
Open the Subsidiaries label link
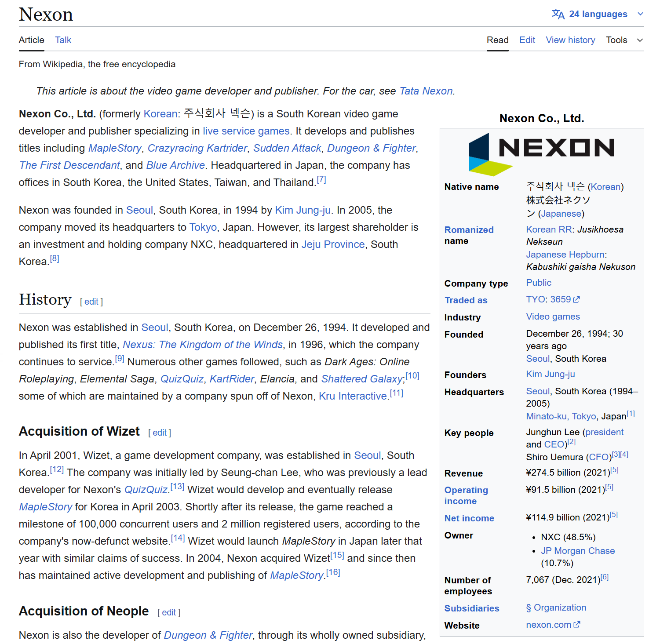pyautogui.click(x=472, y=608)
